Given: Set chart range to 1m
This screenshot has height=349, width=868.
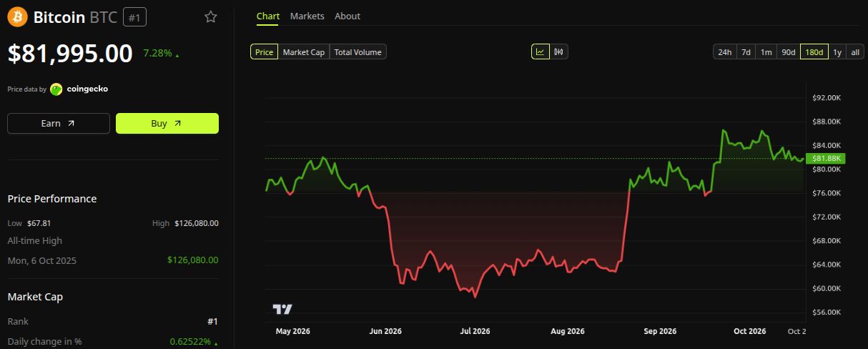Looking at the screenshot, I should point(766,51).
